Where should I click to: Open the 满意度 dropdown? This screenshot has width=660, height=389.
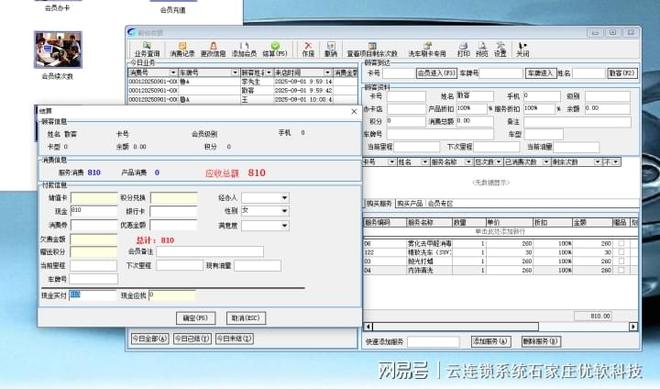coord(285,226)
